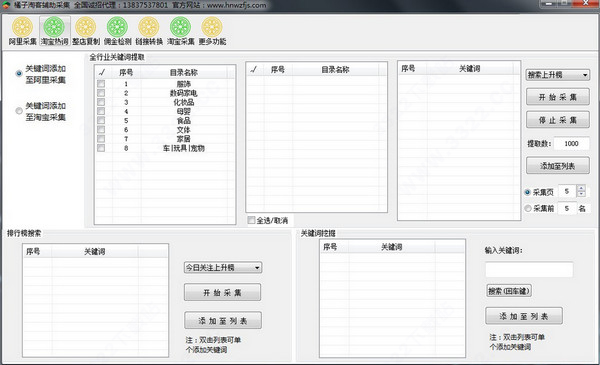This screenshot has width=600, height=365.
Task: Toggle the 全选/取消 checkbox
Action: [251, 220]
